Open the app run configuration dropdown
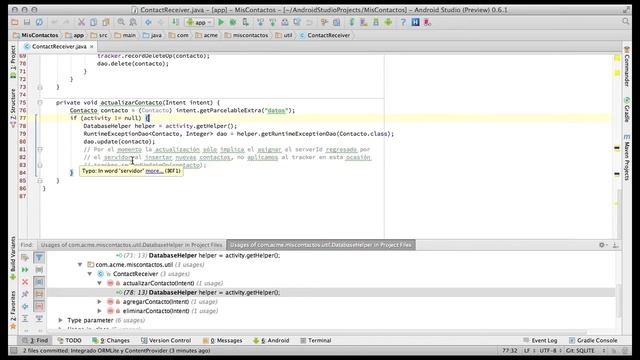 [x=199, y=22]
